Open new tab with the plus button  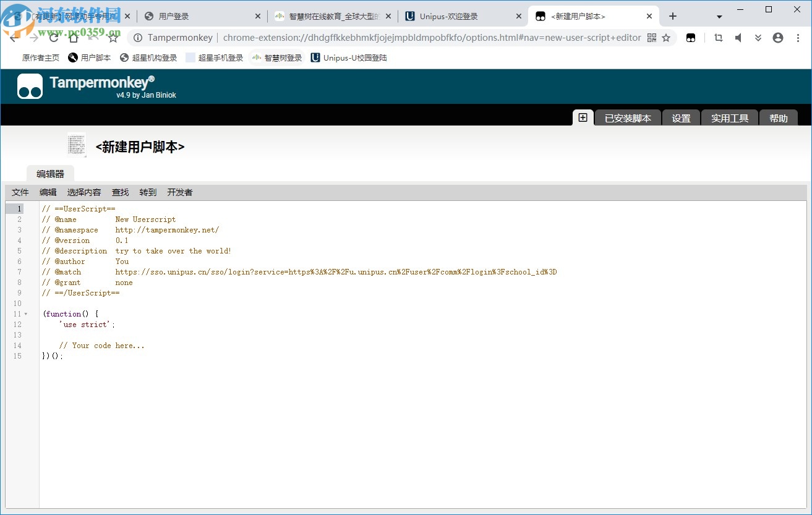[x=673, y=16]
